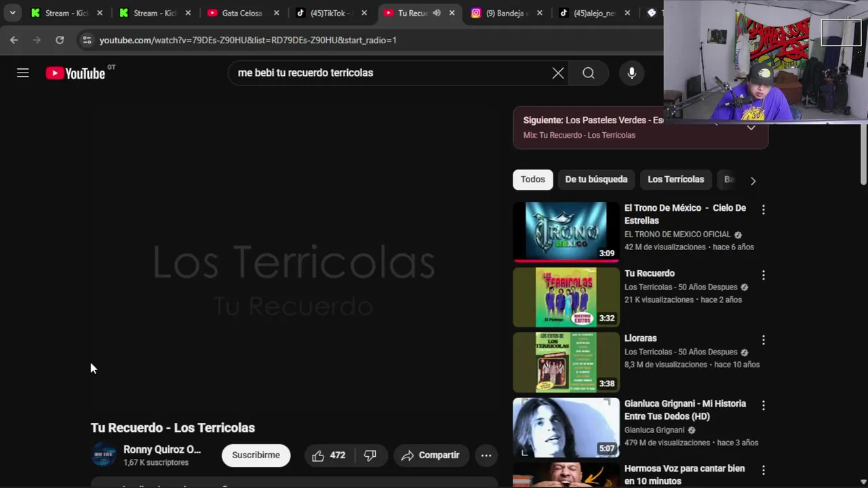The height and width of the screenshot is (488, 868).
Task: Click the magnifier search button
Action: [x=589, y=73]
